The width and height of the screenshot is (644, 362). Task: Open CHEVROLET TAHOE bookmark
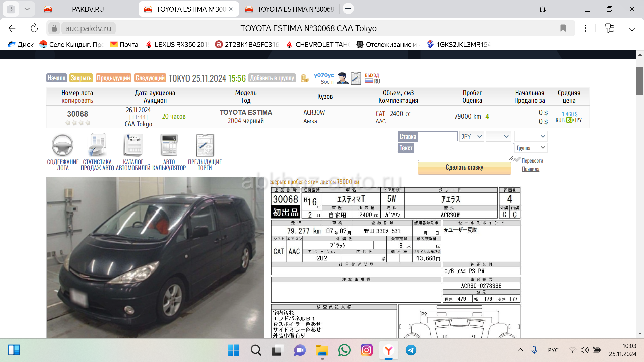tap(318, 45)
